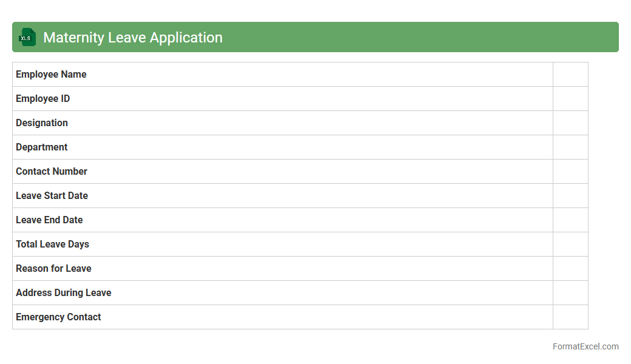The height and width of the screenshot is (364, 631).
Task: Click the blank value cell beside Reason for Leave
Action: point(570,269)
